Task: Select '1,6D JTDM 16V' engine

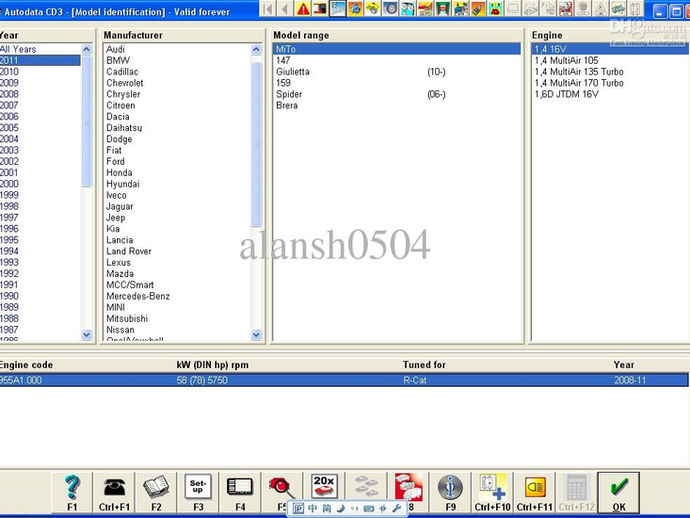Action: click(x=611, y=94)
